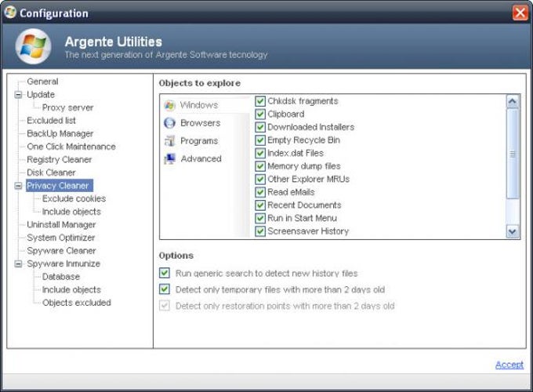
Task: Open Database under Spyware Inmunize
Action: click(61, 277)
